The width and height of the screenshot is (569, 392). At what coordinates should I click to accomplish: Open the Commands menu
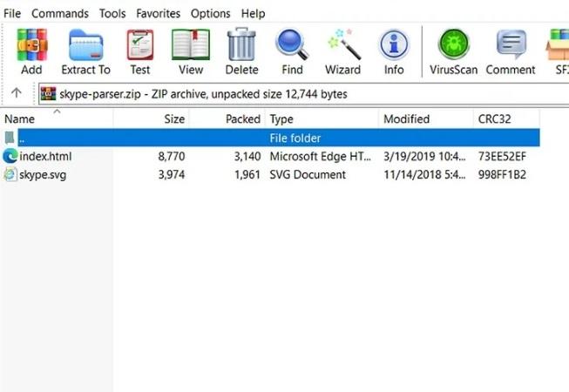click(60, 13)
